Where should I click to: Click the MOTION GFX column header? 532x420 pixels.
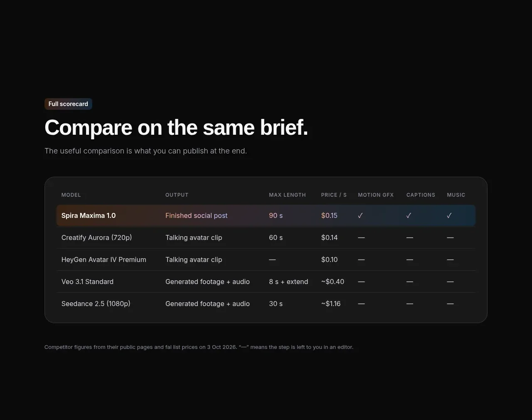[376, 195]
